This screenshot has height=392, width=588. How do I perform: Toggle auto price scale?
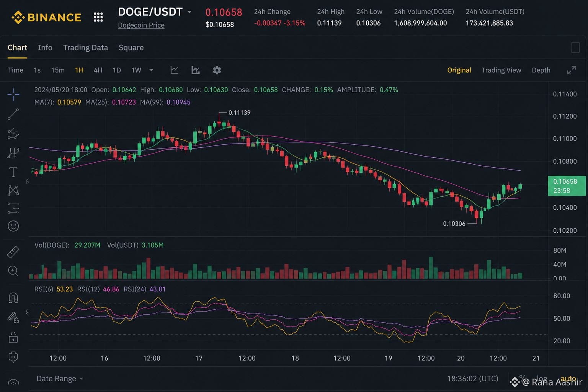568,378
